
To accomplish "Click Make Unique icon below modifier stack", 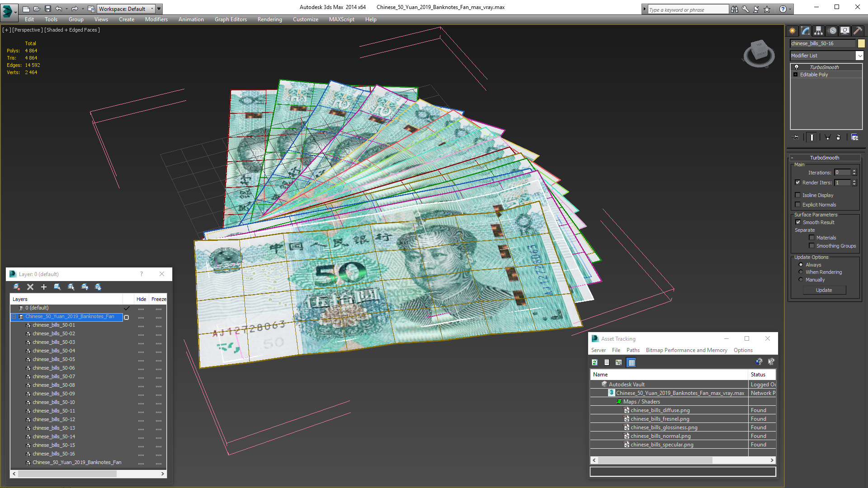I will point(827,137).
